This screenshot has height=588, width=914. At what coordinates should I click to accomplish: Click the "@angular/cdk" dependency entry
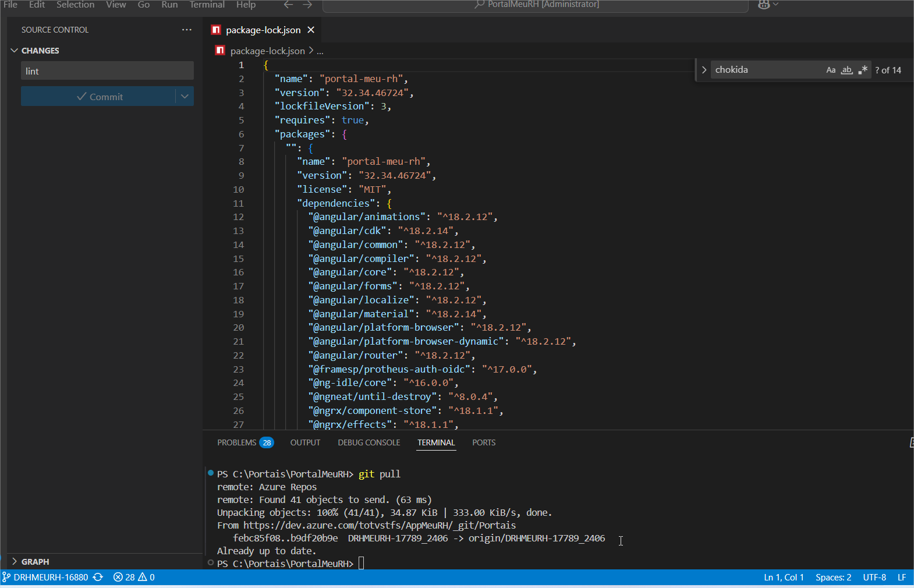pyautogui.click(x=384, y=231)
